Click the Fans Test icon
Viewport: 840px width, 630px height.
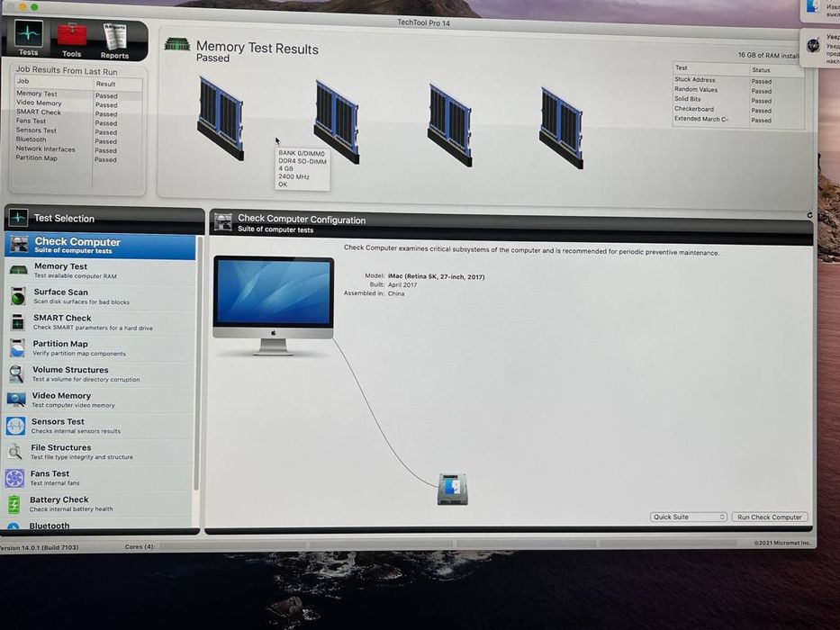point(14,478)
